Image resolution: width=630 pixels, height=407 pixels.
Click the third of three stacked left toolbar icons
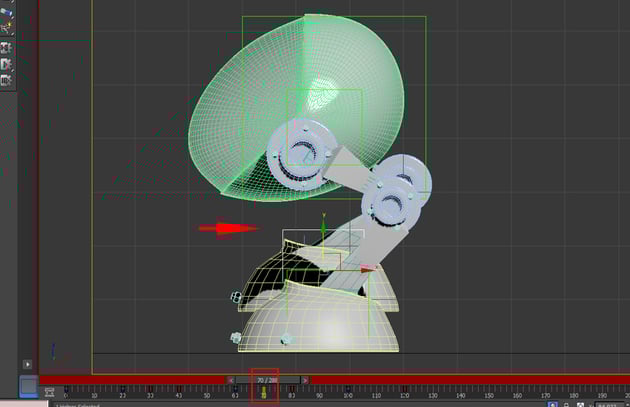pyautogui.click(x=6, y=80)
